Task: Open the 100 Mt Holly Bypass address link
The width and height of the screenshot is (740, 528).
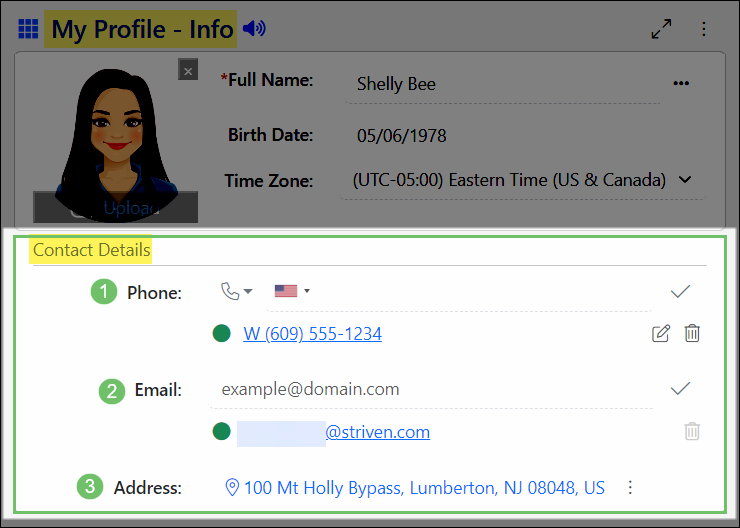Action: [424, 488]
